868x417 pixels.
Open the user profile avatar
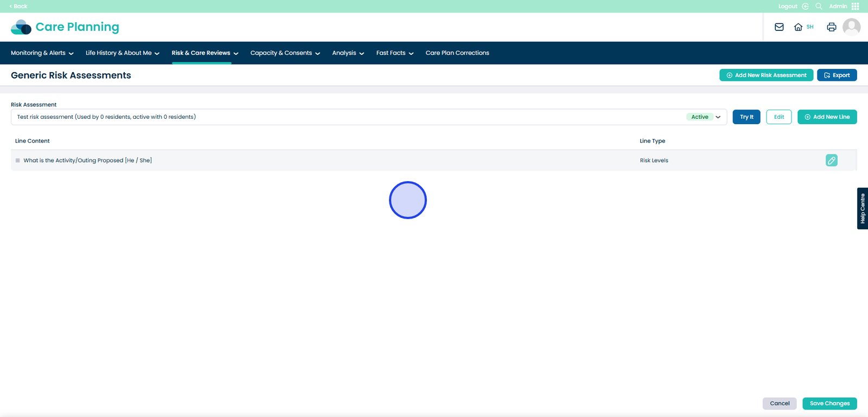point(851,27)
